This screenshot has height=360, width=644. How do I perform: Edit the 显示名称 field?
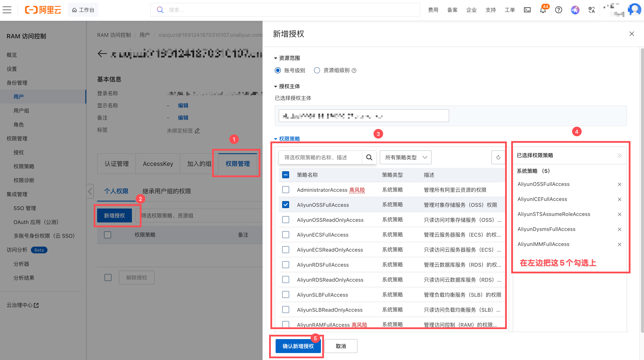[183, 106]
